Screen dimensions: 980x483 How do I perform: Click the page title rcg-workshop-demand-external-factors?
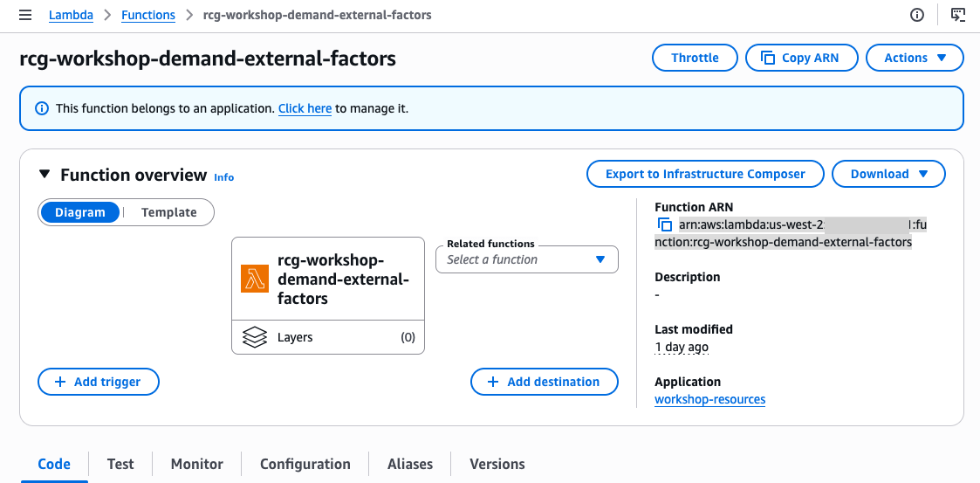pyautogui.click(x=208, y=59)
